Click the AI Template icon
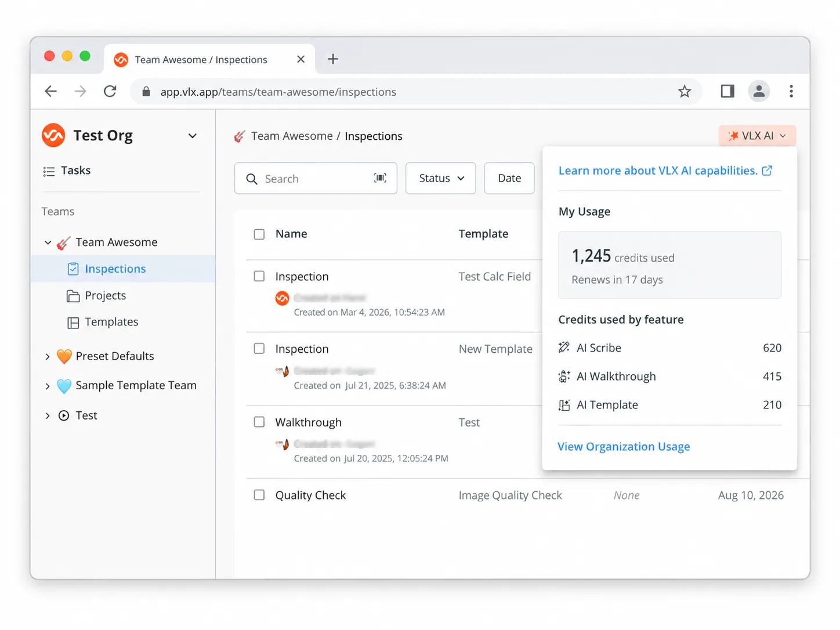 (564, 405)
